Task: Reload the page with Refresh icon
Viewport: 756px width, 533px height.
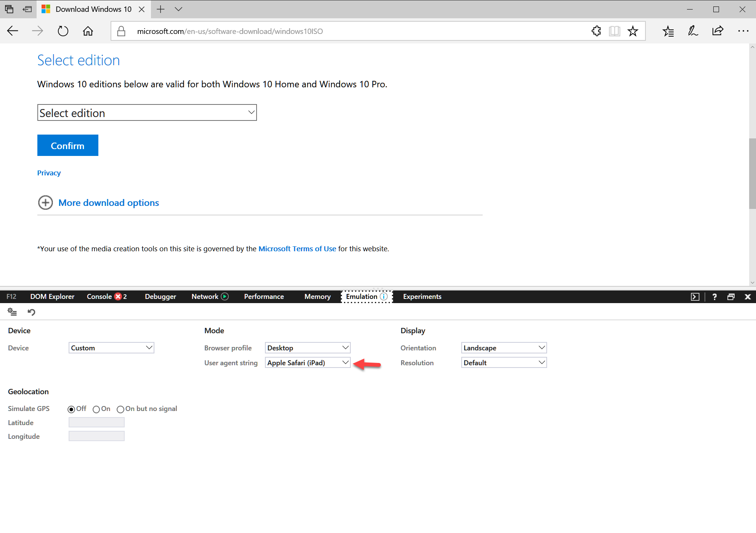Action: pos(63,31)
